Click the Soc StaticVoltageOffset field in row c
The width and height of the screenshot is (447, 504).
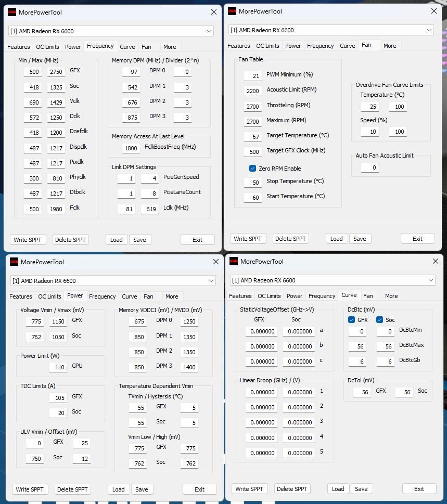299,361
